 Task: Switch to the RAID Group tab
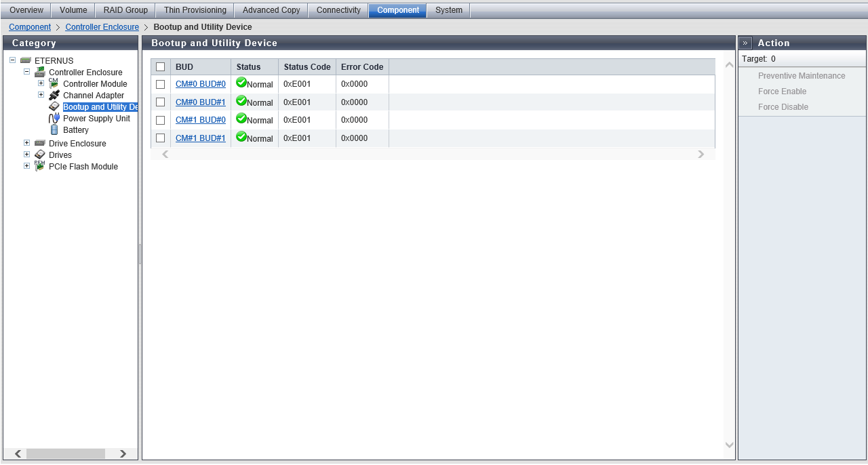(x=125, y=10)
